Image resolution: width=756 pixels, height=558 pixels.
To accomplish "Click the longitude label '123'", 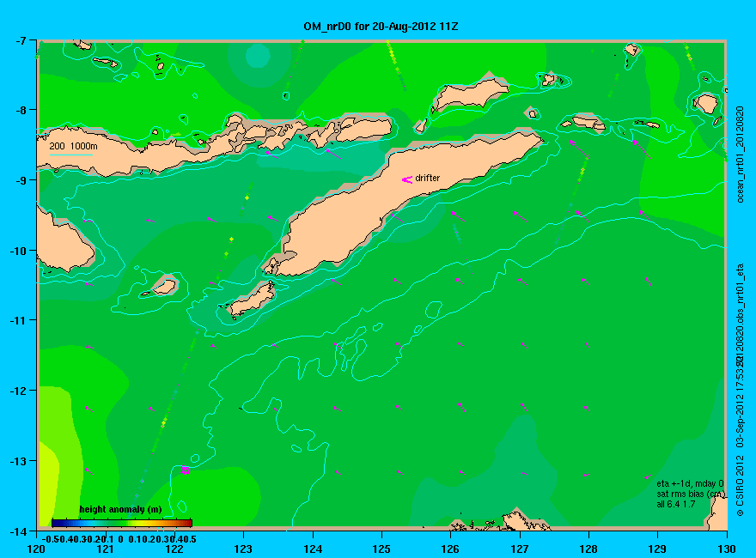I will pos(243,549).
